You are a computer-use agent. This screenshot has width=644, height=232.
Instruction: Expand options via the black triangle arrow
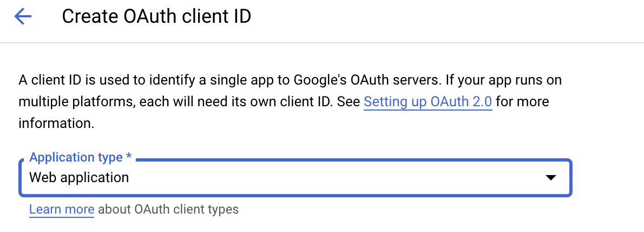click(550, 178)
